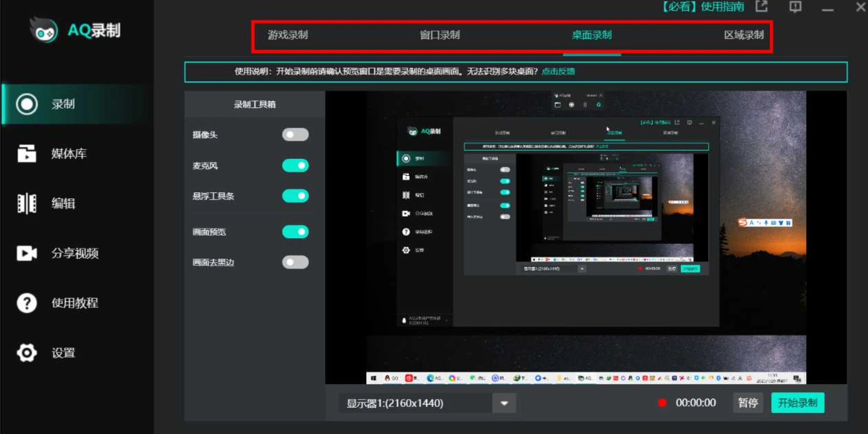
Task: Open the settings gear icon
Action: tap(27, 353)
